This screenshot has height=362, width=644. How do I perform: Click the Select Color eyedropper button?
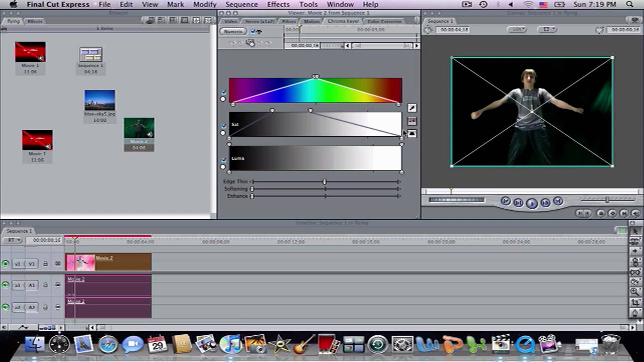click(412, 108)
